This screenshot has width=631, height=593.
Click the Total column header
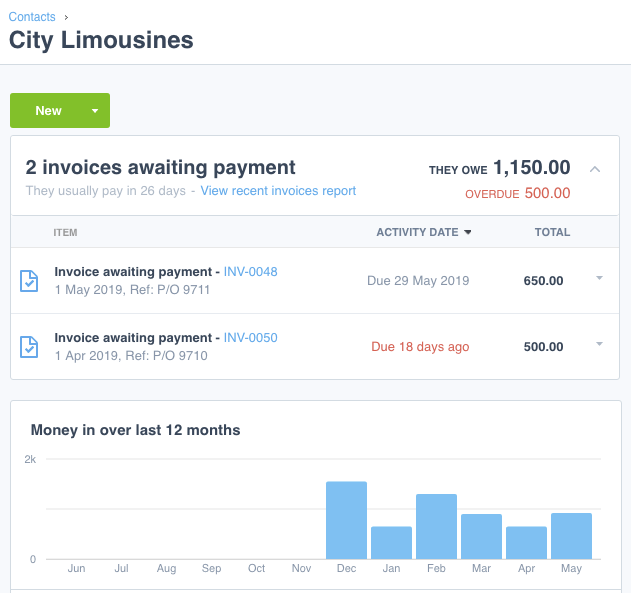(x=552, y=232)
